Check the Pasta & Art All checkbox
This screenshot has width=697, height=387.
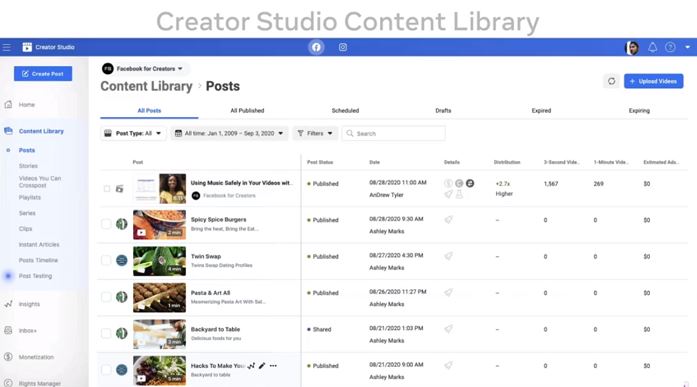[x=106, y=297]
